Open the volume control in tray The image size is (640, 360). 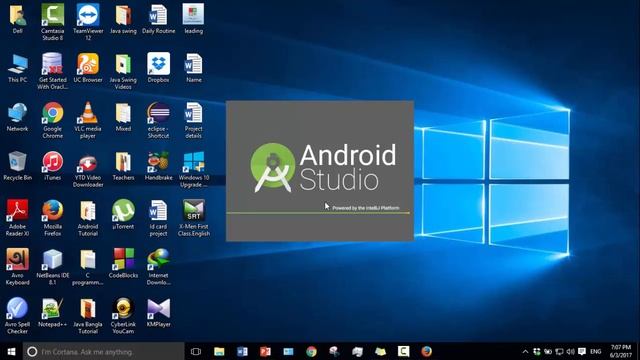coord(571,351)
